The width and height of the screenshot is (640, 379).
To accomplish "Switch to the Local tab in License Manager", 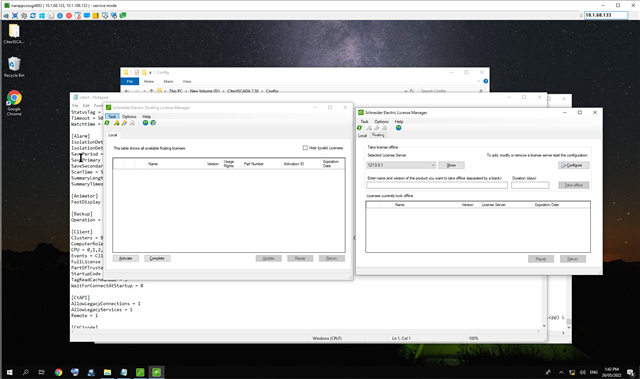I will (362, 135).
